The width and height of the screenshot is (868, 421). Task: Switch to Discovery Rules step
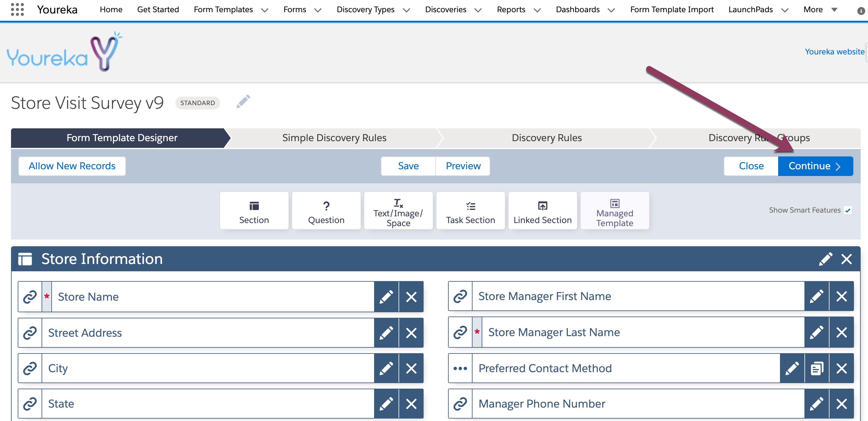pyautogui.click(x=546, y=138)
